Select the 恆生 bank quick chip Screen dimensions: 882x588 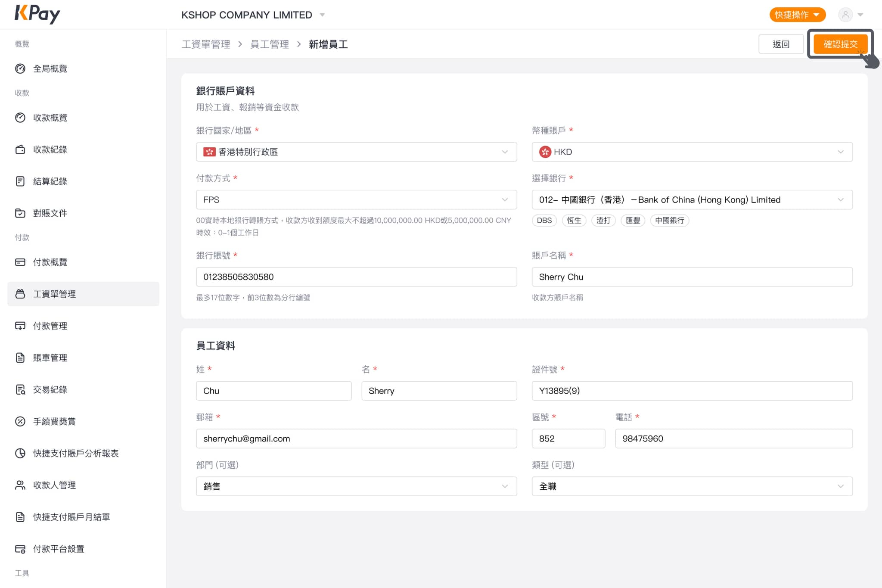tap(574, 221)
